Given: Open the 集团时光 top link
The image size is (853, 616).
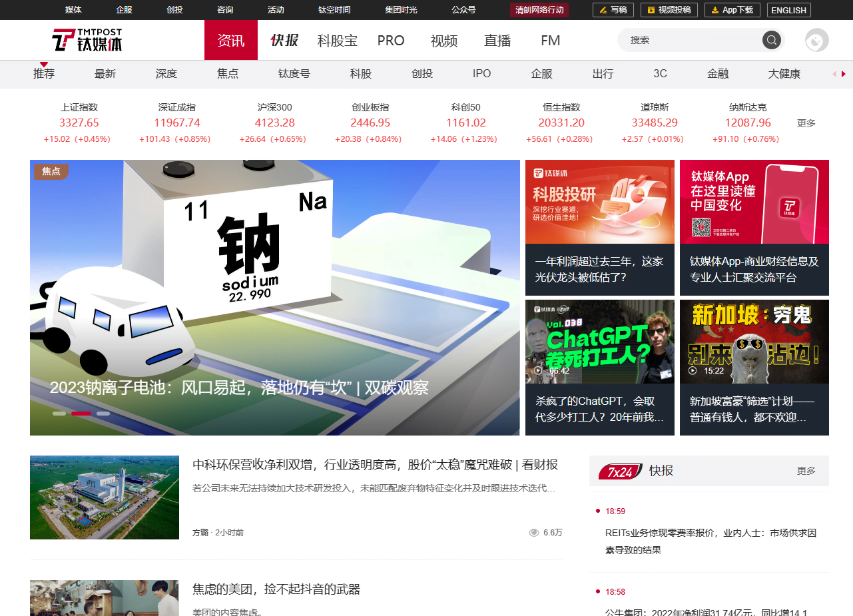Looking at the screenshot, I should coord(401,10).
